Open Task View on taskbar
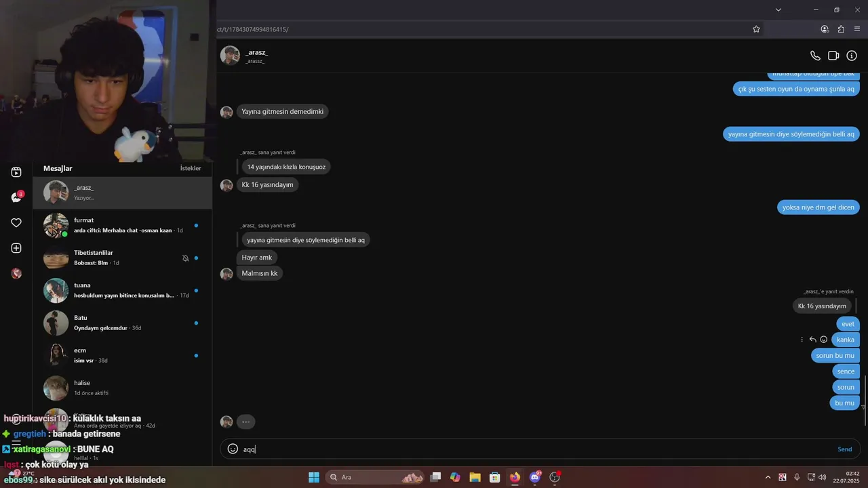 click(x=436, y=477)
